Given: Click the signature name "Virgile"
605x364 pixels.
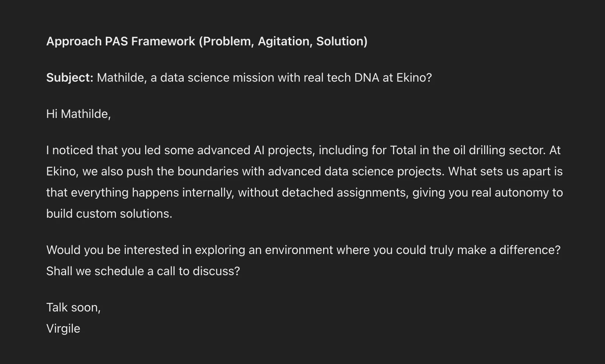Looking at the screenshot, I should click(63, 328).
